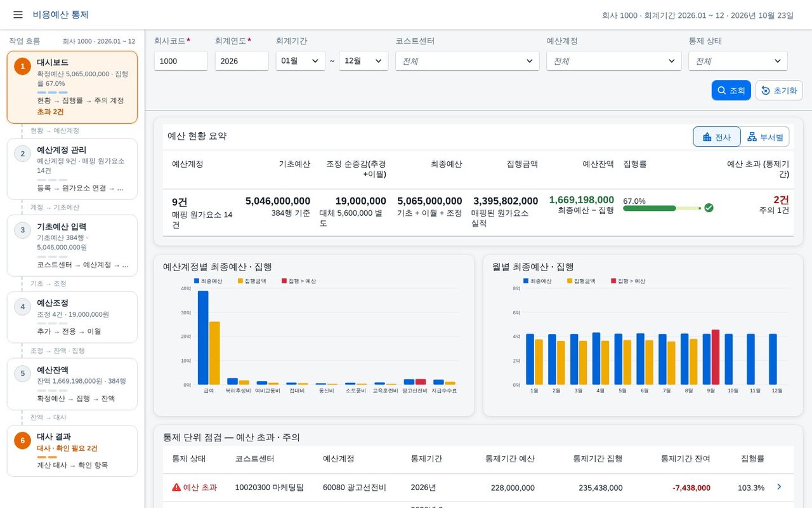Click the 회계연도 input field

(242, 61)
